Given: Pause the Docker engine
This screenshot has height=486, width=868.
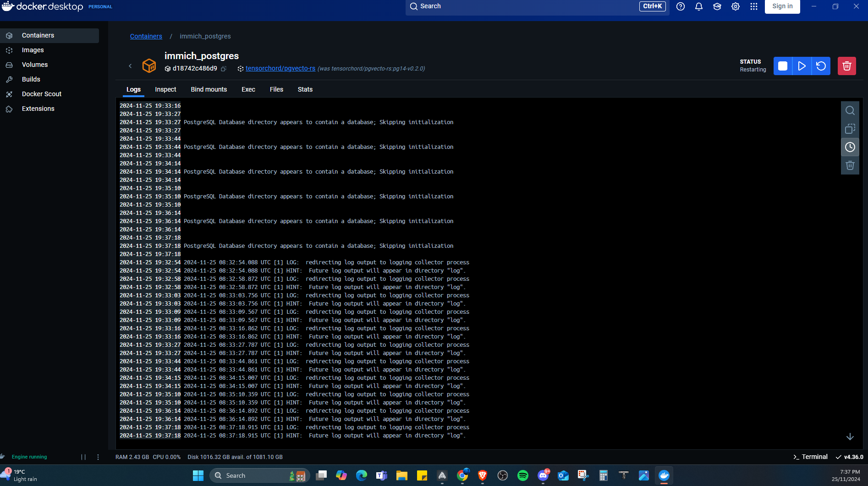Looking at the screenshot, I should coord(83,457).
